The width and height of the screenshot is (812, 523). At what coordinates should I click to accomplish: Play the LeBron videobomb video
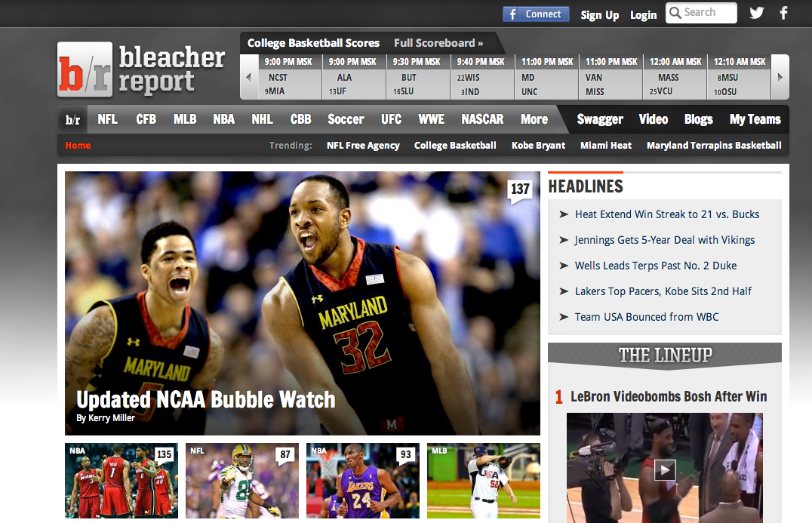[x=665, y=470]
